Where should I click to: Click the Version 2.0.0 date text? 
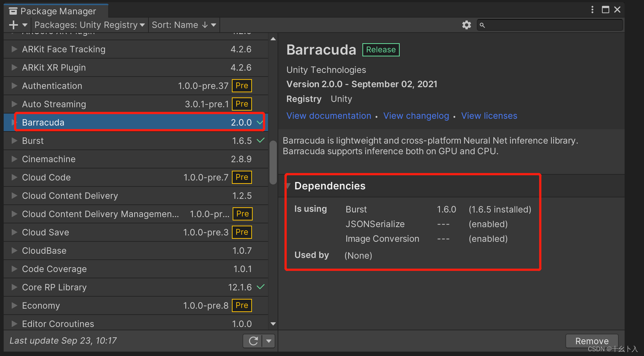[x=362, y=84]
